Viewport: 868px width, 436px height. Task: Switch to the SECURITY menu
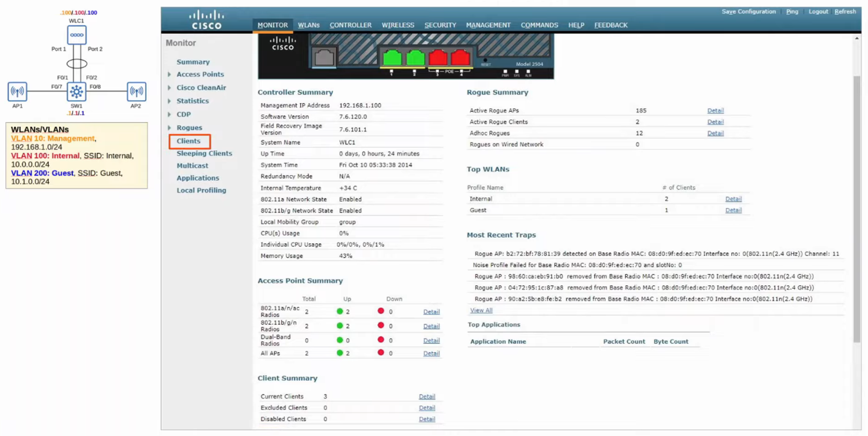(x=440, y=25)
